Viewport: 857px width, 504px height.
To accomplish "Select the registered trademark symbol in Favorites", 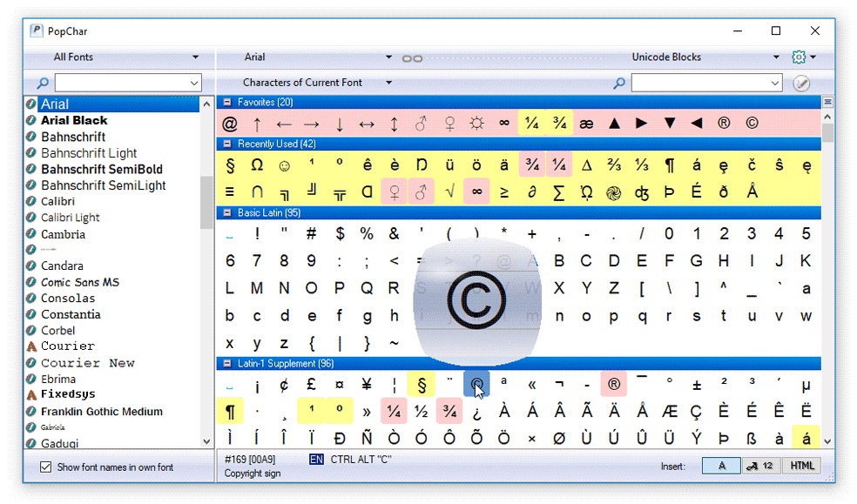I will pyautogui.click(x=723, y=124).
